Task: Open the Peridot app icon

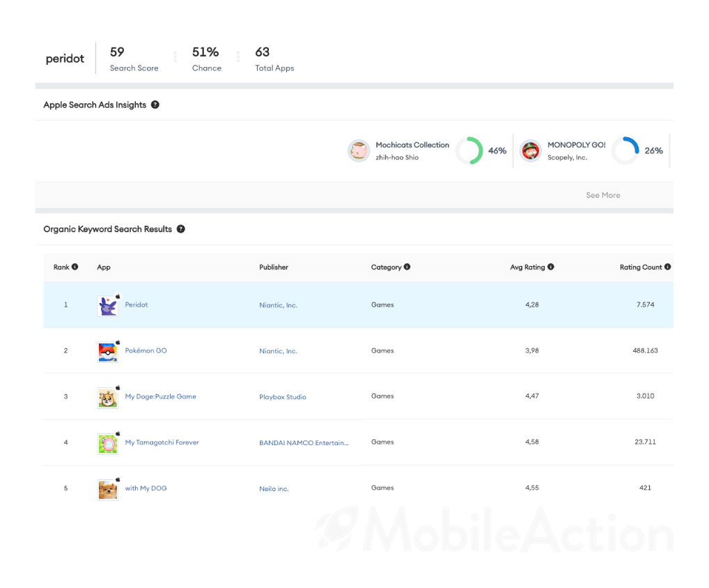Action: click(108, 307)
